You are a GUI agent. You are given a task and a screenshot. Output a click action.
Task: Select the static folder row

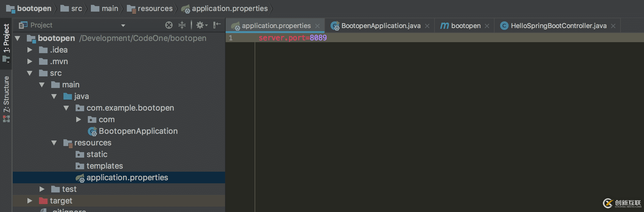tap(119, 154)
